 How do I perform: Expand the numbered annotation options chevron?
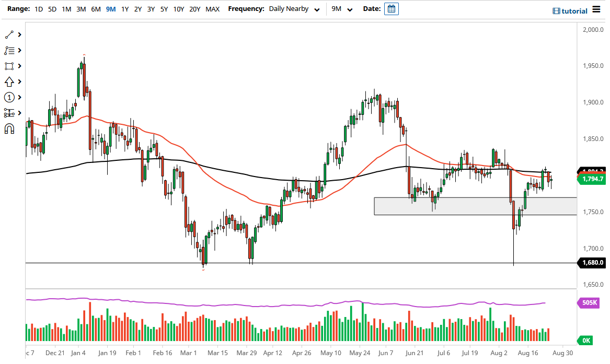pyautogui.click(x=19, y=97)
